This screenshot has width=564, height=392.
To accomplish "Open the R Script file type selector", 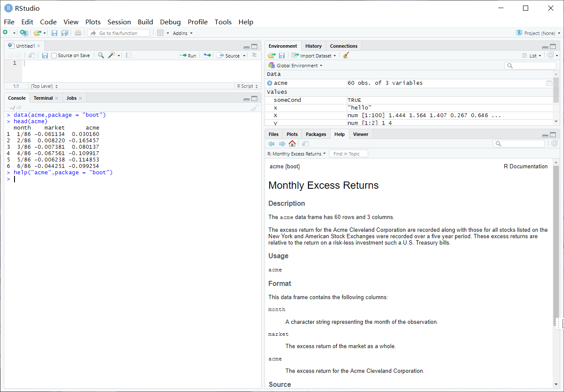I will point(247,86).
